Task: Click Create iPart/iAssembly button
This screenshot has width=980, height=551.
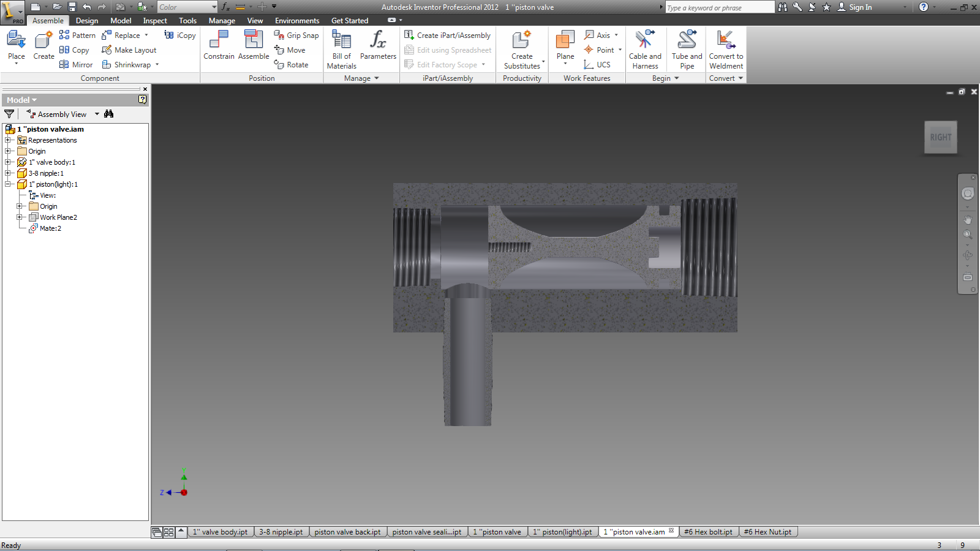Action: 448,36
